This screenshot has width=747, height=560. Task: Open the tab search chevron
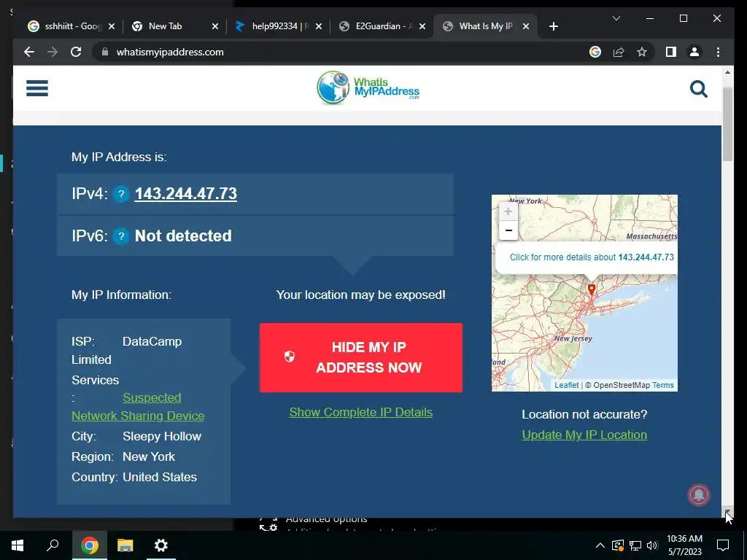pyautogui.click(x=616, y=18)
